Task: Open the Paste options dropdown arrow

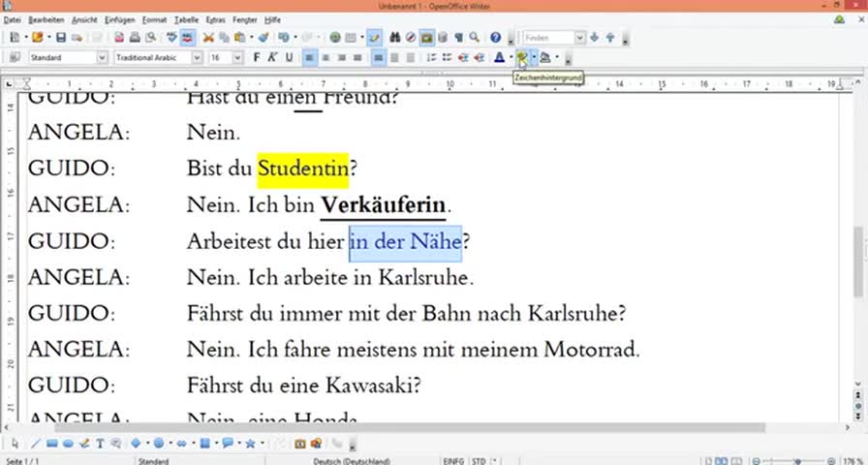Action: click(x=251, y=38)
